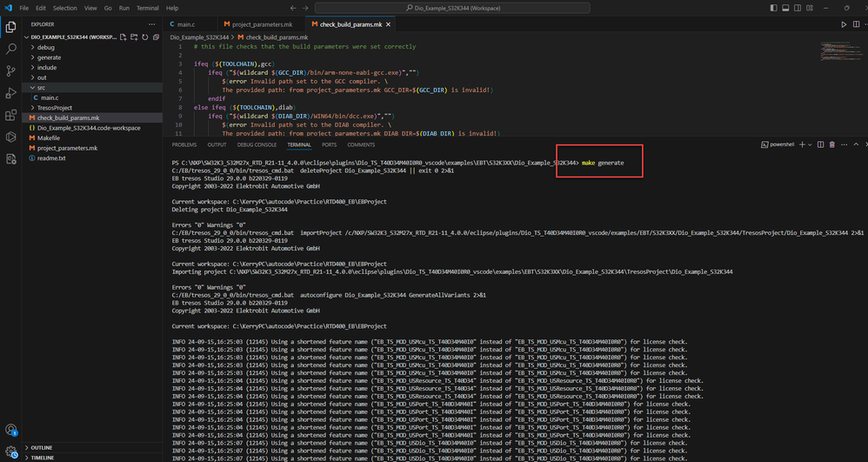Toggle the primary side bar
Image resolution: width=868 pixels, height=462 pixels.
click(773, 9)
